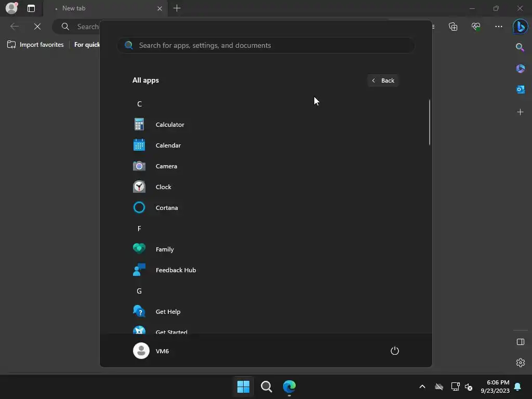Open Cortana via its text label

167,207
